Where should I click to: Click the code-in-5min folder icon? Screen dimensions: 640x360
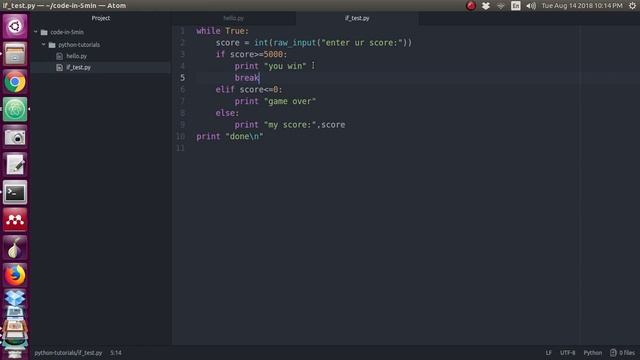coord(44,32)
